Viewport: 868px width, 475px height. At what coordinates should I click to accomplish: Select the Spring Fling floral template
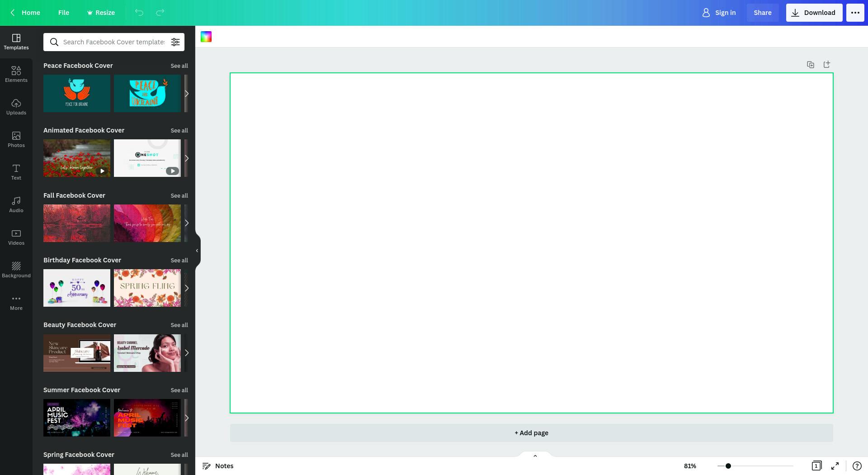click(147, 288)
